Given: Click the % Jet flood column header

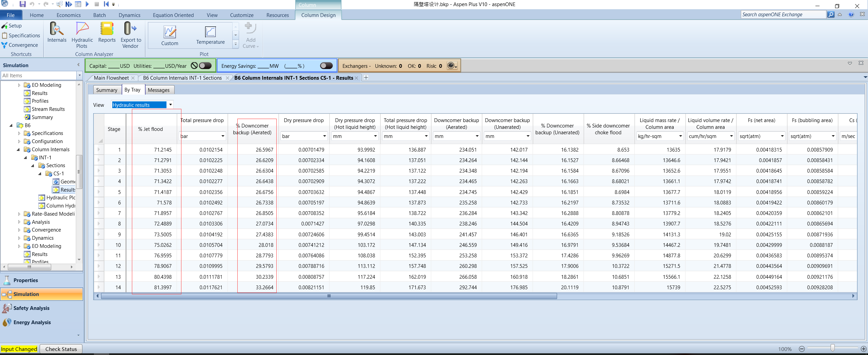Looking at the screenshot, I should [150, 129].
